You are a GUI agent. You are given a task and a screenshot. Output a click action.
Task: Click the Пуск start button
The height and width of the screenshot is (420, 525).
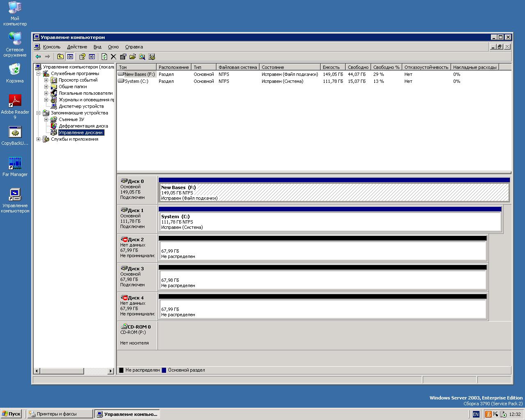(11, 414)
